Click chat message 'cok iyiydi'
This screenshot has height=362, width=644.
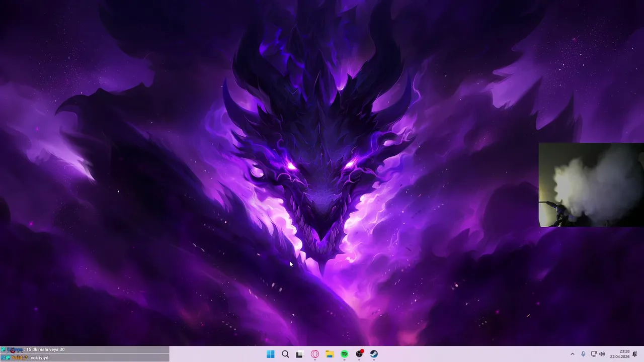click(40, 357)
